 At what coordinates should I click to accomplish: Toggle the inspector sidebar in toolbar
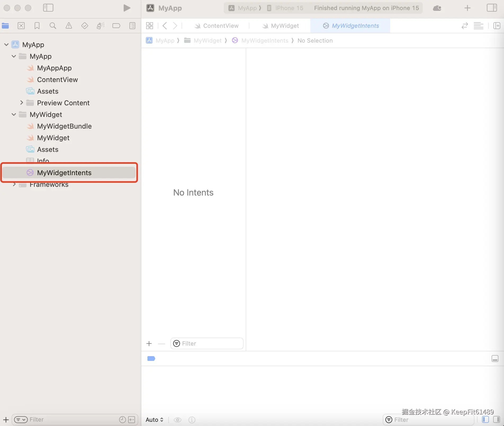[x=492, y=8]
